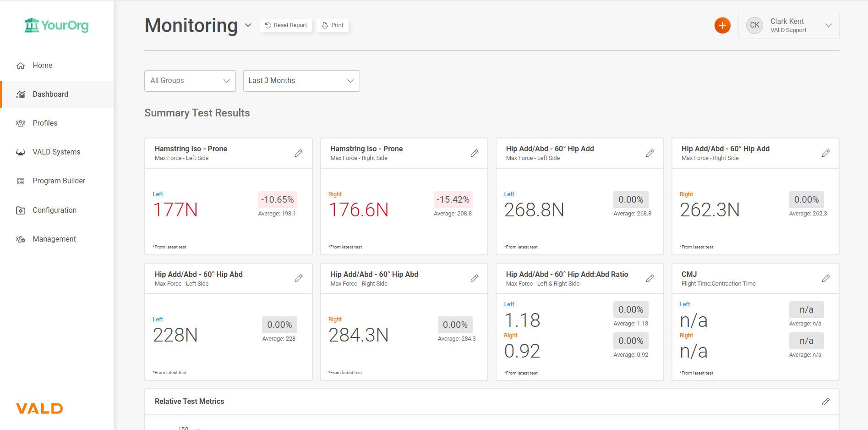This screenshot has width=868, height=430.
Task: Edit Hip Add:Abd Ratio card
Action: point(650,278)
